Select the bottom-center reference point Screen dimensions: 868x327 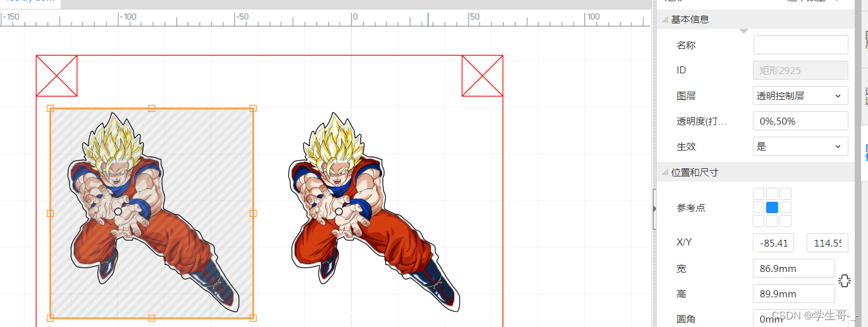(x=772, y=221)
